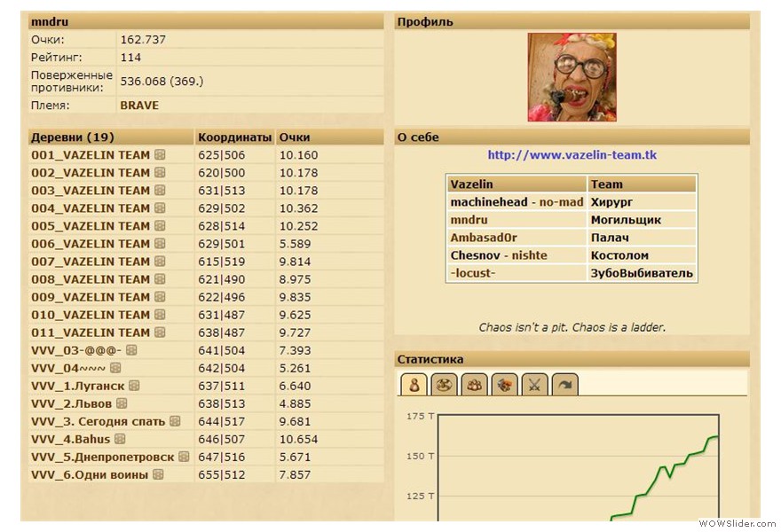Select the villagers group statistics tab

click(475, 384)
